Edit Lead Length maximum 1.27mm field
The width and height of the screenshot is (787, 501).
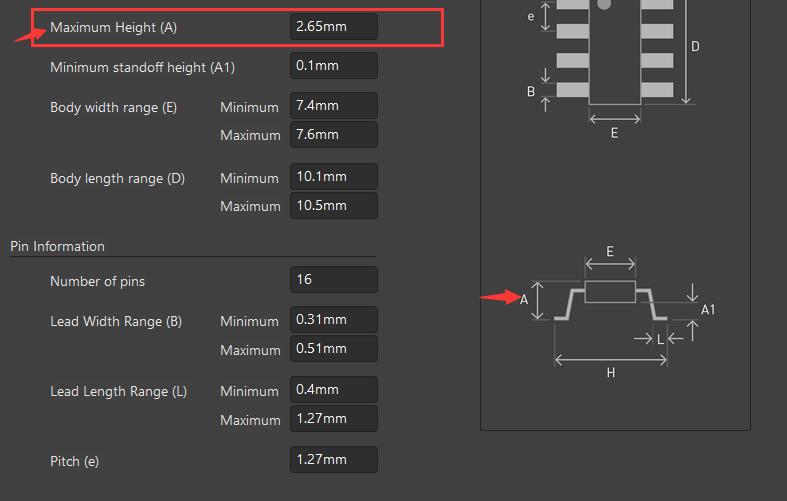(x=334, y=419)
